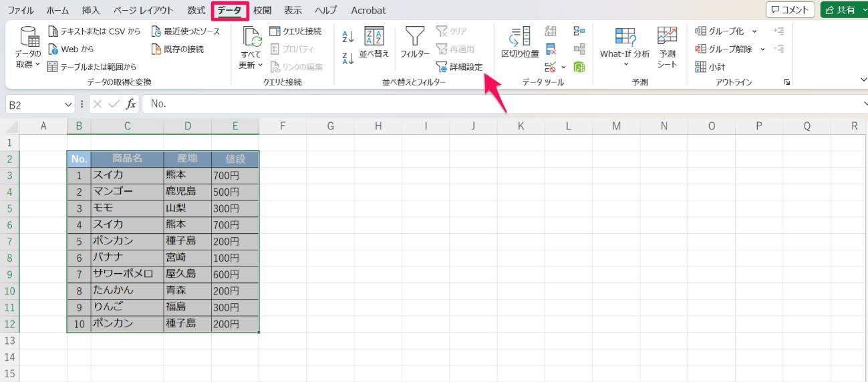Click the コメント button

790,10
